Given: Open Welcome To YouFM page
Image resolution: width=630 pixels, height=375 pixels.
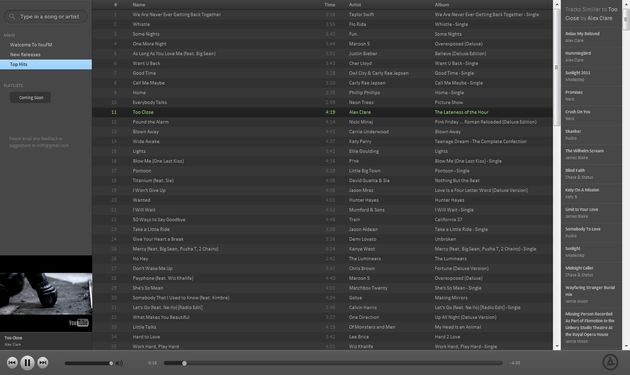Looking at the screenshot, I should pos(31,45).
